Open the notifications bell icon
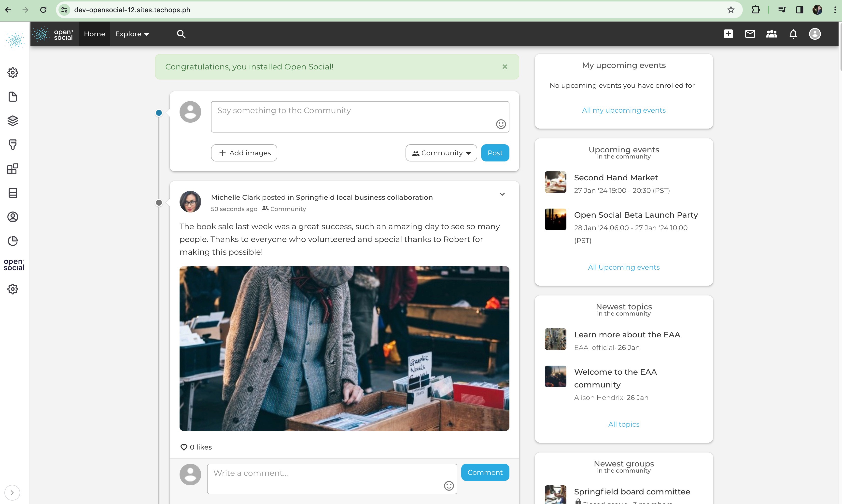 (x=793, y=34)
